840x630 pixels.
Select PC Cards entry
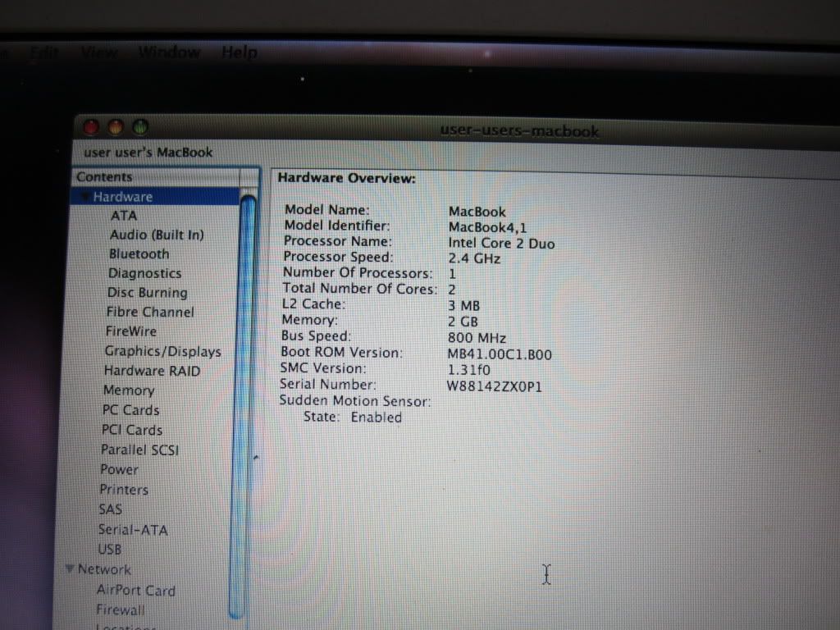(x=130, y=410)
